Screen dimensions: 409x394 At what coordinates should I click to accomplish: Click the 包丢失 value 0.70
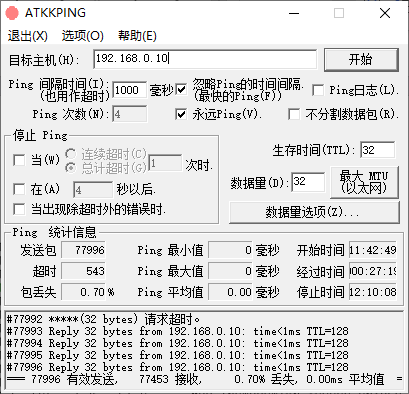coord(83,292)
